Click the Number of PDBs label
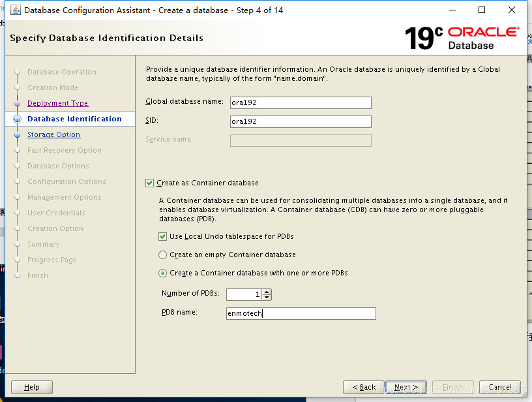The height and width of the screenshot is (402, 532). [190, 293]
